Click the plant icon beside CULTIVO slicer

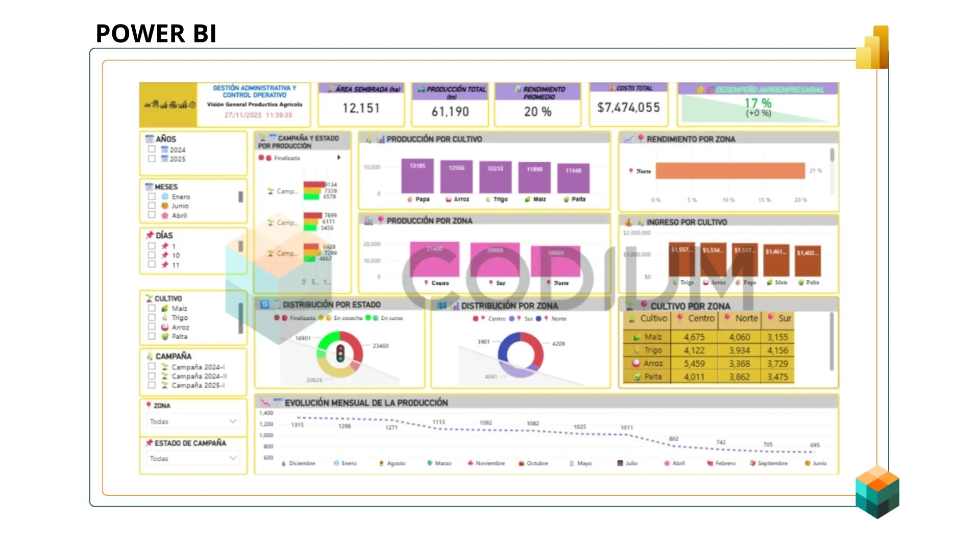pyautogui.click(x=149, y=298)
